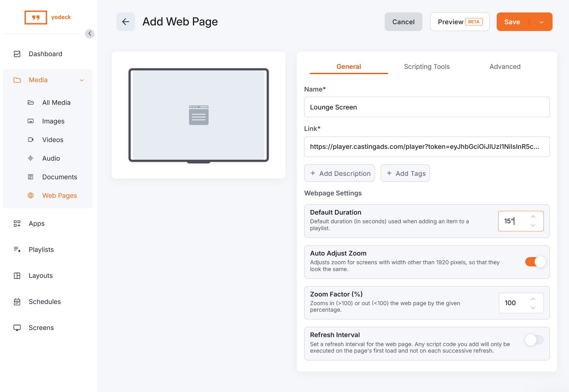Image resolution: width=569 pixels, height=392 pixels.
Task: Collapse sidebar with chevron icon
Action: click(90, 33)
